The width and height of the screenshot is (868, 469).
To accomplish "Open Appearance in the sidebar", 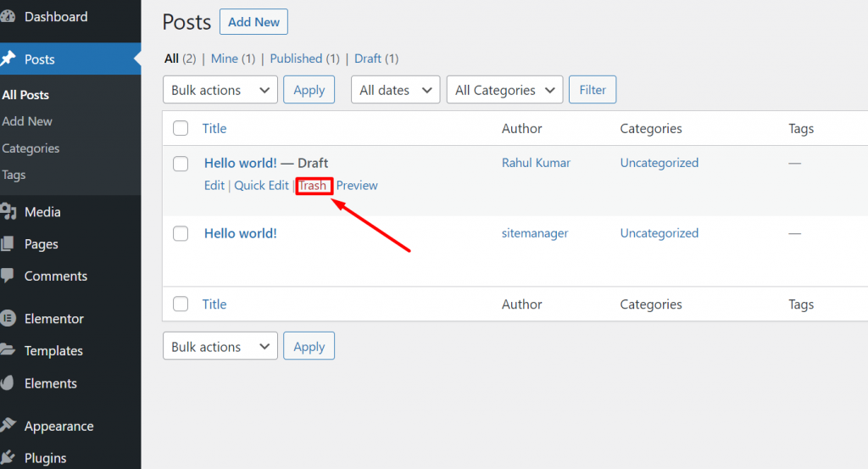I will 58,427.
